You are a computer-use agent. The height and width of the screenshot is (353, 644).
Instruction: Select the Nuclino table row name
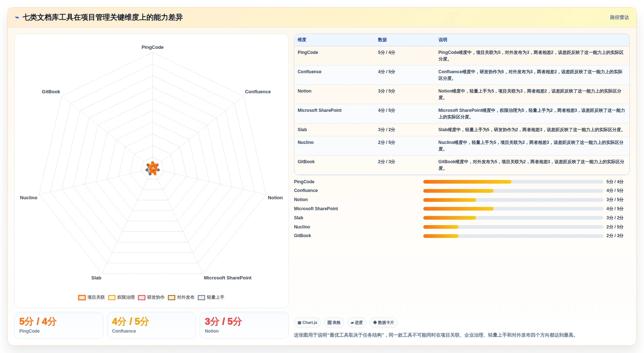(x=306, y=142)
